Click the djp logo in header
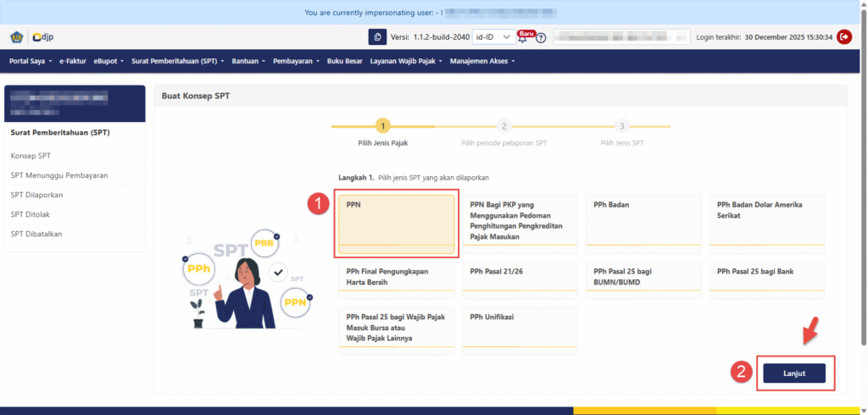Screen dimensions: 868x415 tap(44, 37)
